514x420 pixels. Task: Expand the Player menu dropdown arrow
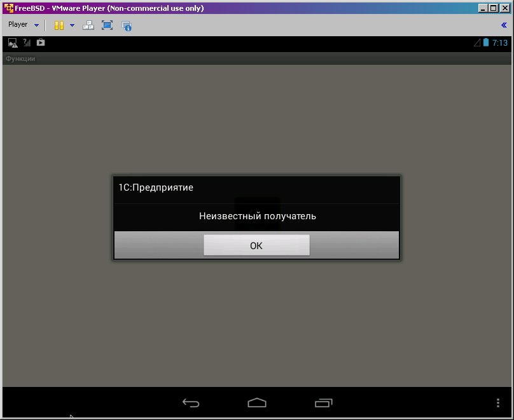36,25
